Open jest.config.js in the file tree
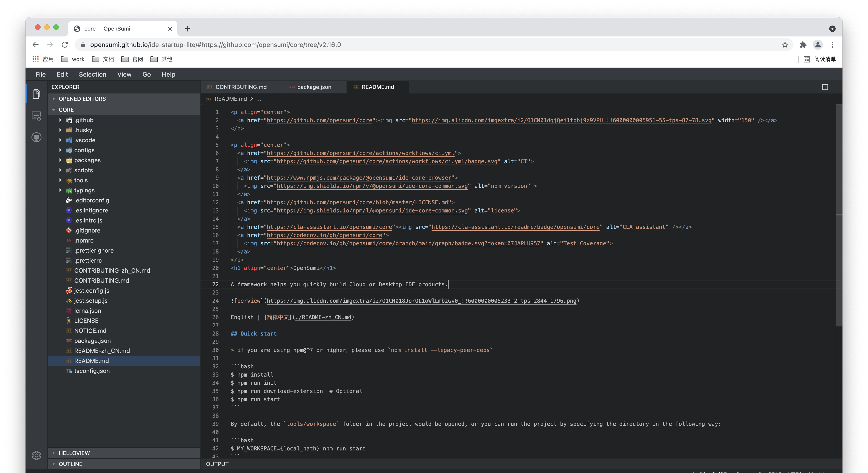The height and width of the screenshot is (473, 868). (124, 291)
